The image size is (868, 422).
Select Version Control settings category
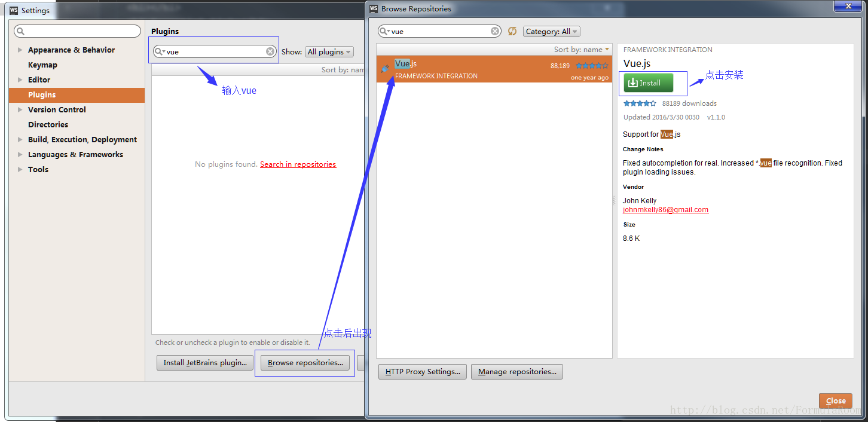point(57,110)
